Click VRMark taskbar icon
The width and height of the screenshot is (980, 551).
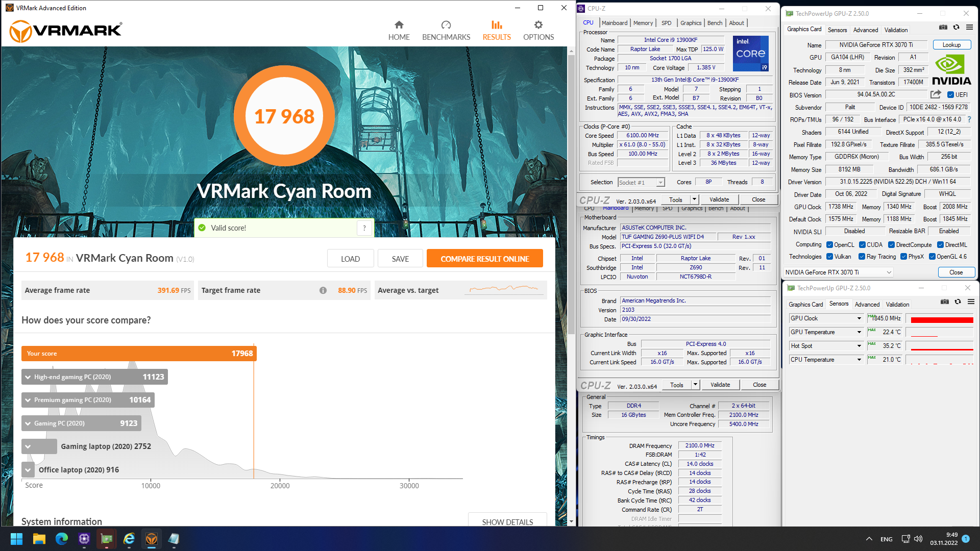[x=152, y=539]
